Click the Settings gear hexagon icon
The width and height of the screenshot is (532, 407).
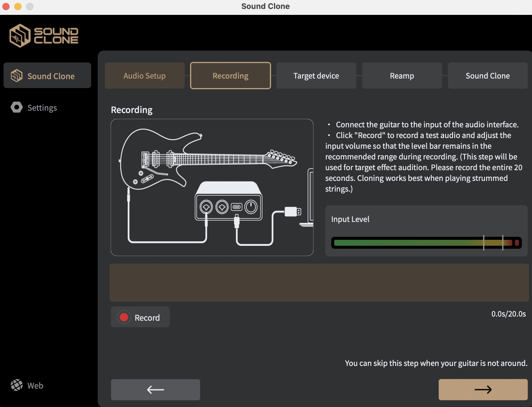(17, 107)
